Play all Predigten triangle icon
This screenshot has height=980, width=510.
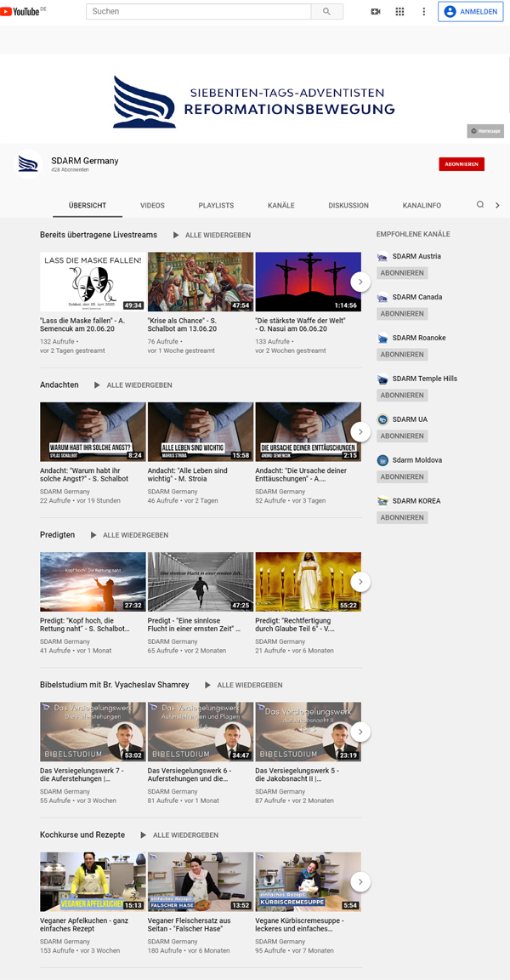click(x=93, y=535)
